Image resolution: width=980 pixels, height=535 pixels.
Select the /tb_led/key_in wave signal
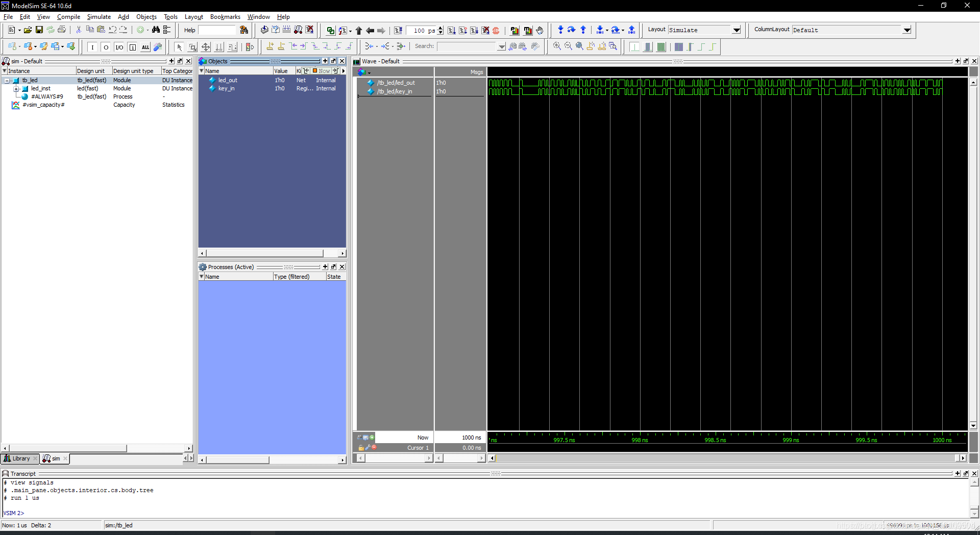tap(395, 92)
